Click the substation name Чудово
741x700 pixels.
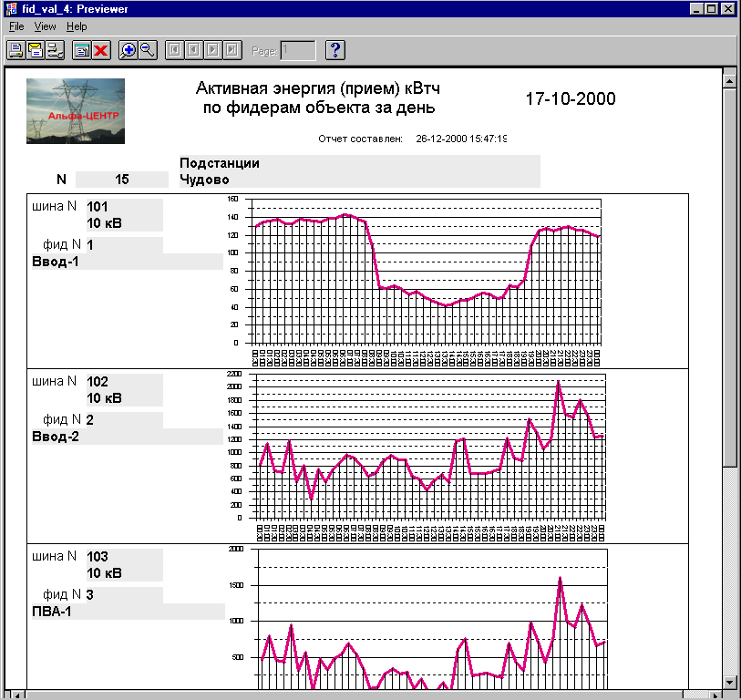click(205, 180)
